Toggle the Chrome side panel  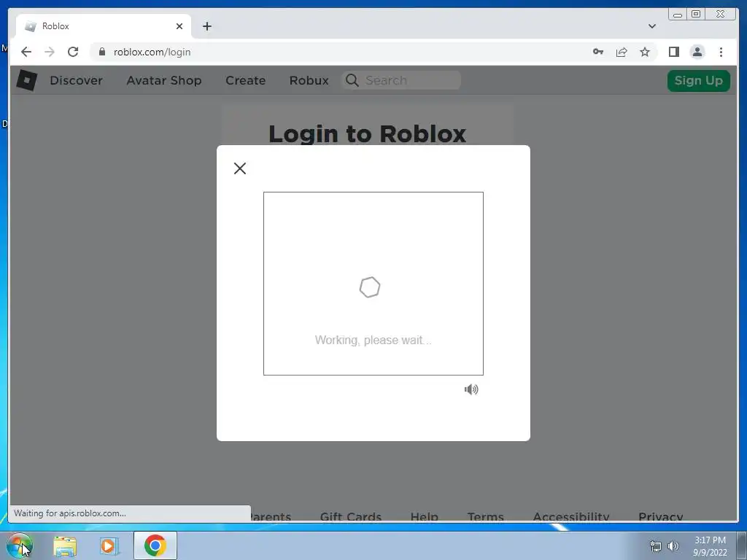tap(673, 52)
